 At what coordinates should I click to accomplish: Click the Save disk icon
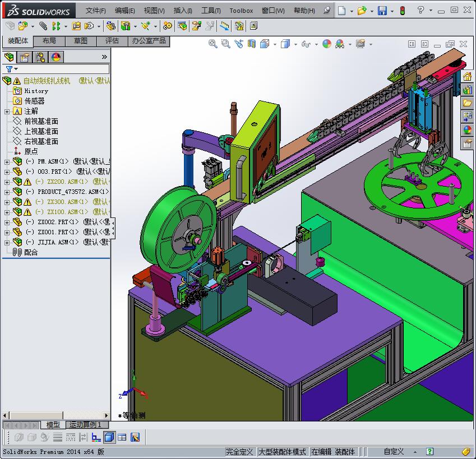click(x=382, y=11)
